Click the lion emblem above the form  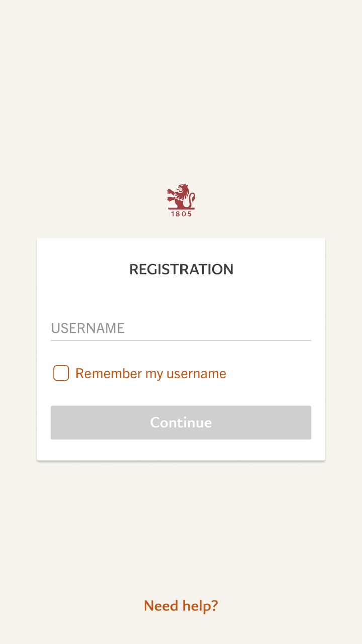pyautogui.click(x=181, y=197)
